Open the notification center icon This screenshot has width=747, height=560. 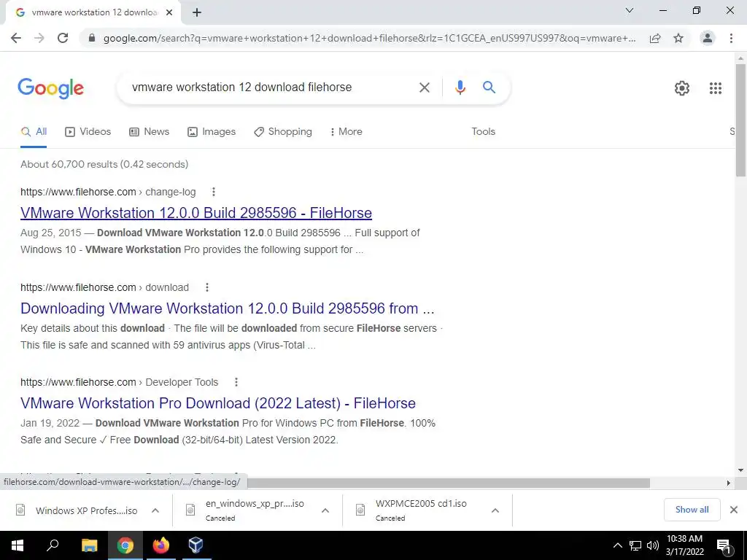click(x=724, y=546)
